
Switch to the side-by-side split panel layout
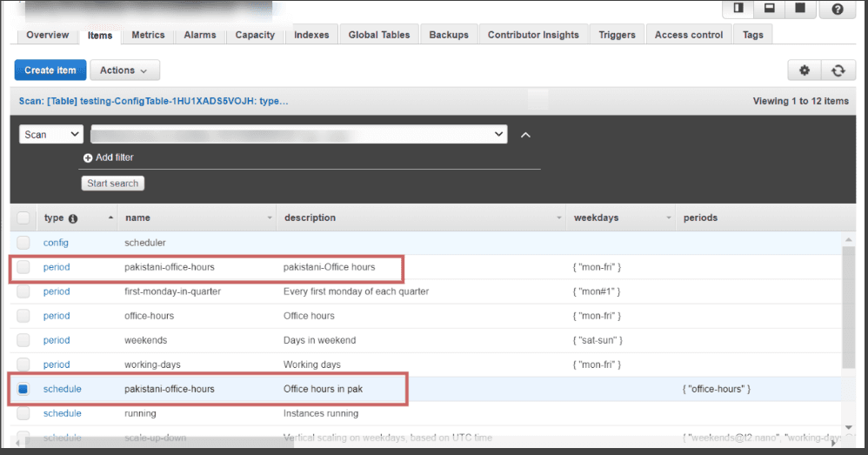[738, 8]
